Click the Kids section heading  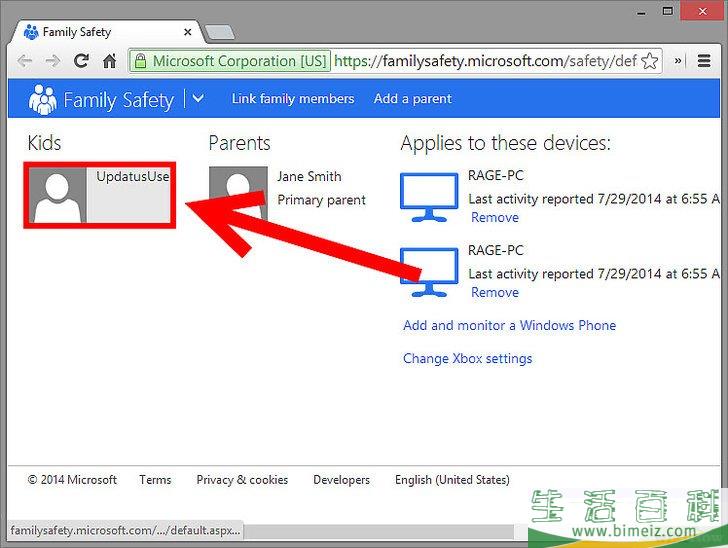pos(44,143)
